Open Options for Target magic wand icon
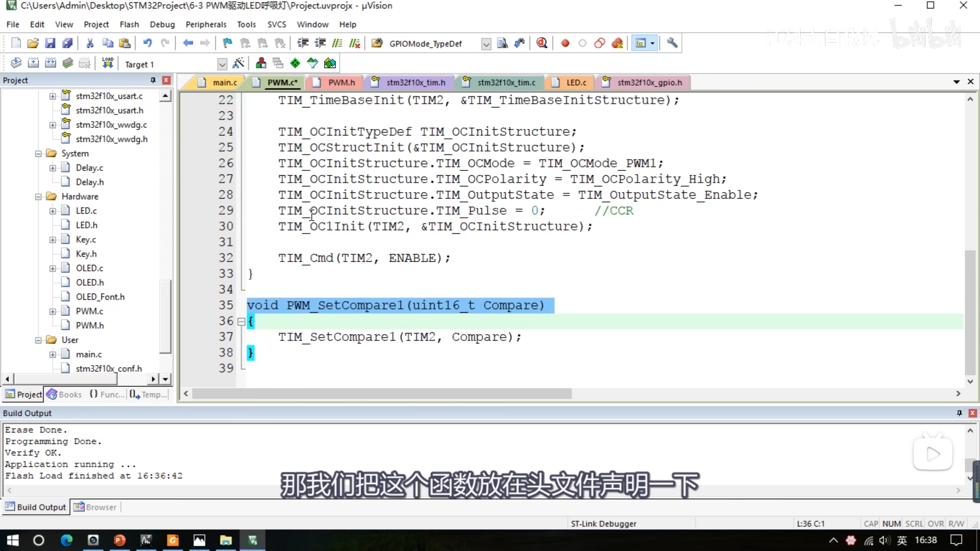The height and width of the screenshot is (551, 980). (x=238, y=63)
